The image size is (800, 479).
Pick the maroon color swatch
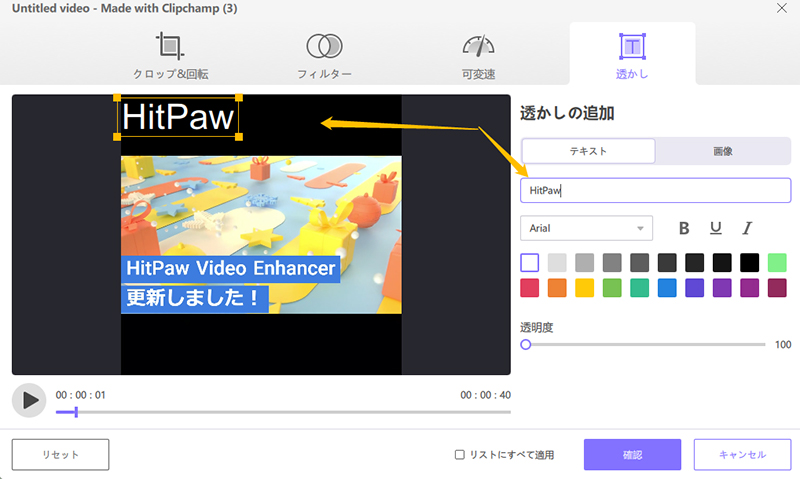(777, 288)
